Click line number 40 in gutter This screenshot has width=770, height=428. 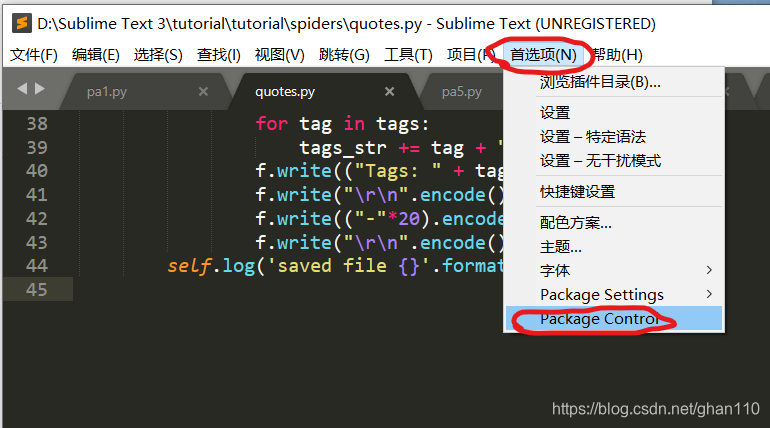point(37,171)
